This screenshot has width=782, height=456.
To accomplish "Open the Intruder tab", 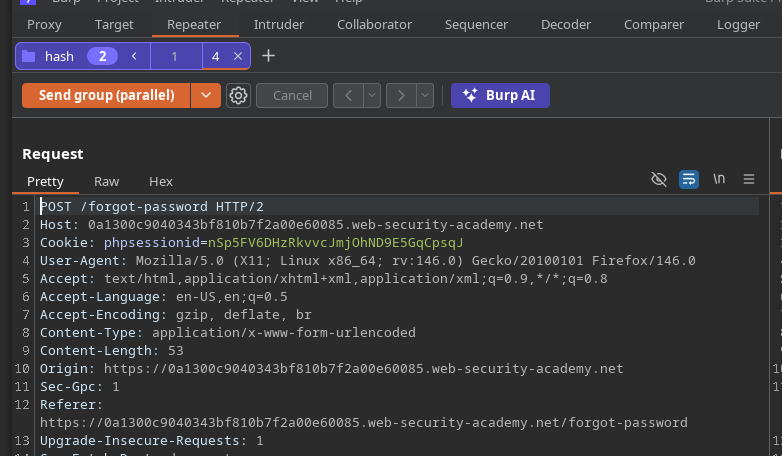I will (x=279, y=24).
